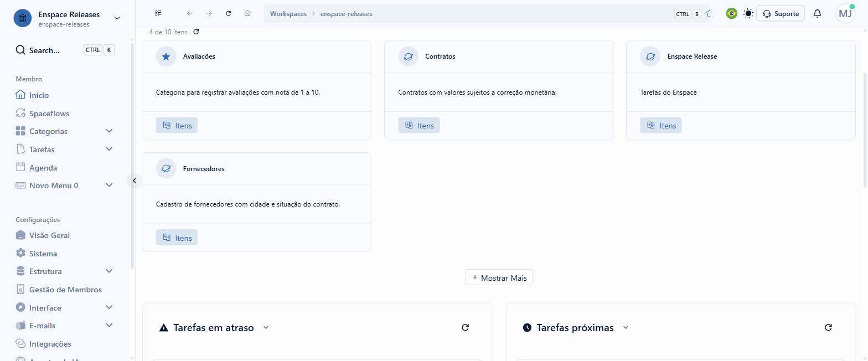Click the Mostrar Mais button
This screenshot has width=868, height=361.
pos(499,277)
